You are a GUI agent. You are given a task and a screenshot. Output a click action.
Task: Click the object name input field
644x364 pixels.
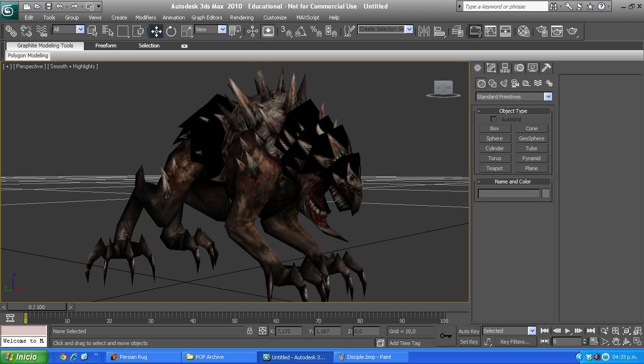[x=509, y=193]
